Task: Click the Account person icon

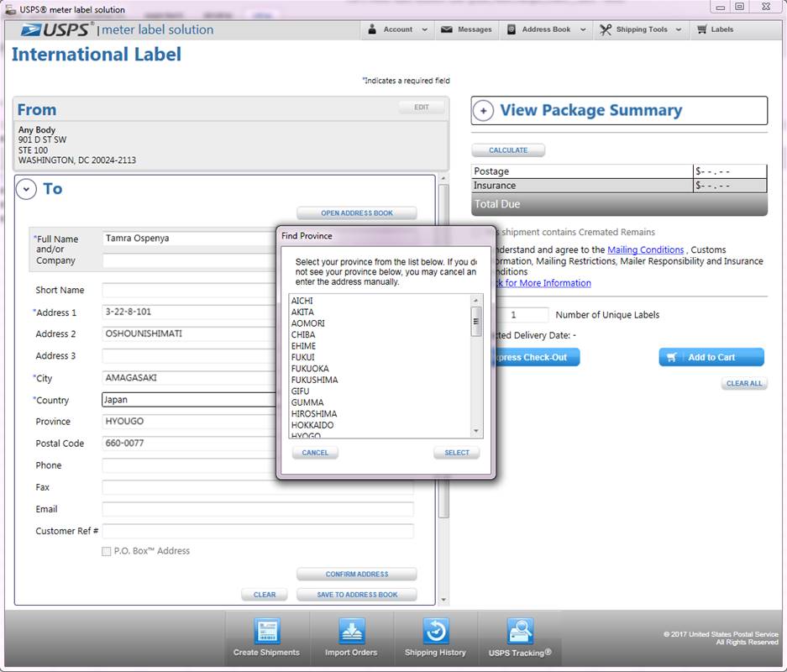Action: point(372,29)
